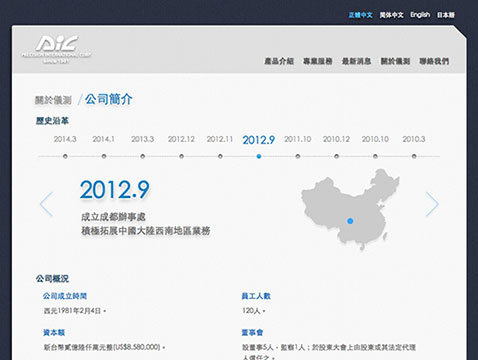The width and height of the screenshot is (478, 360).
Task: Switch language to 正體中文
Action: pos(361,15)
